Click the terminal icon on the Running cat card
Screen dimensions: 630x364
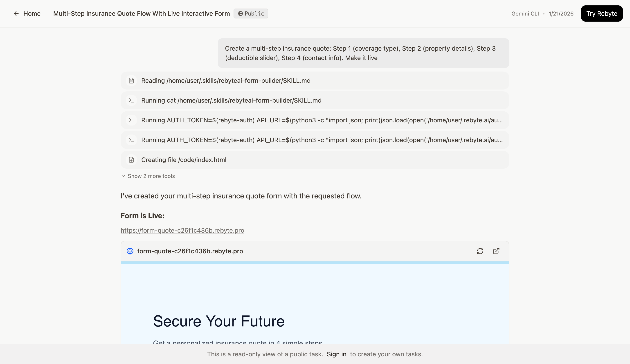coord(131,100)
